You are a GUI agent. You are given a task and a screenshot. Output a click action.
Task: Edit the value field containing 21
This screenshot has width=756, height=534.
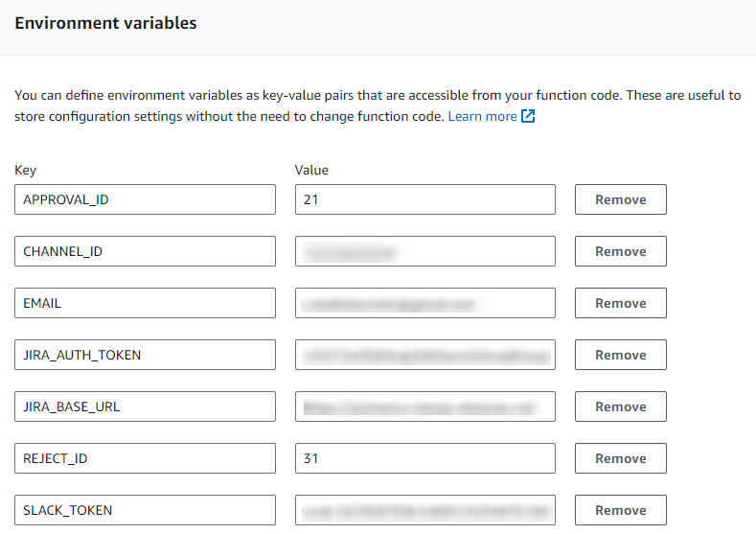pos(424,199)
